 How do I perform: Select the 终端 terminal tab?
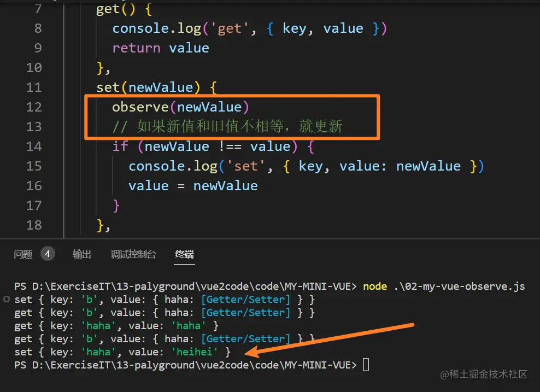pyautogui.click(x=184, y=254)
